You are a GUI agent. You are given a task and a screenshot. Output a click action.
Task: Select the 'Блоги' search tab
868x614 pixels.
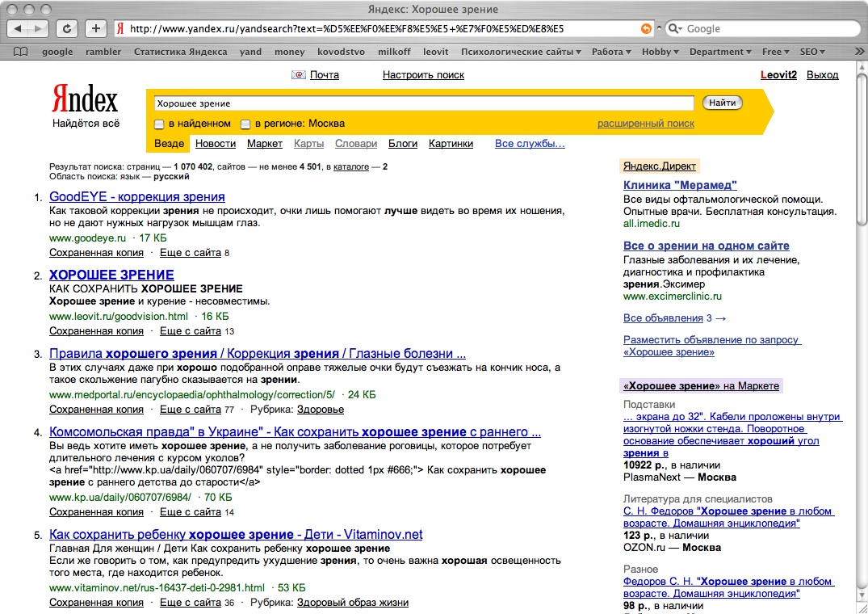402,143
